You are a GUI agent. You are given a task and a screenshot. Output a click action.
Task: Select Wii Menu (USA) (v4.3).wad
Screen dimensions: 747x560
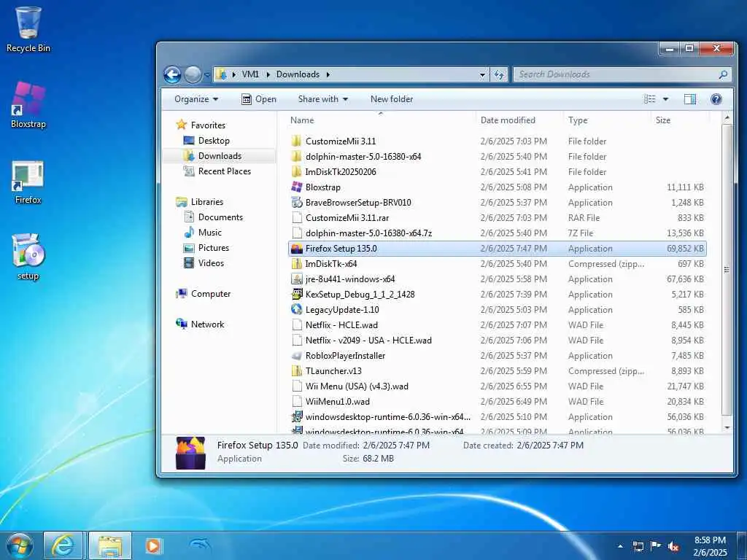357,386
